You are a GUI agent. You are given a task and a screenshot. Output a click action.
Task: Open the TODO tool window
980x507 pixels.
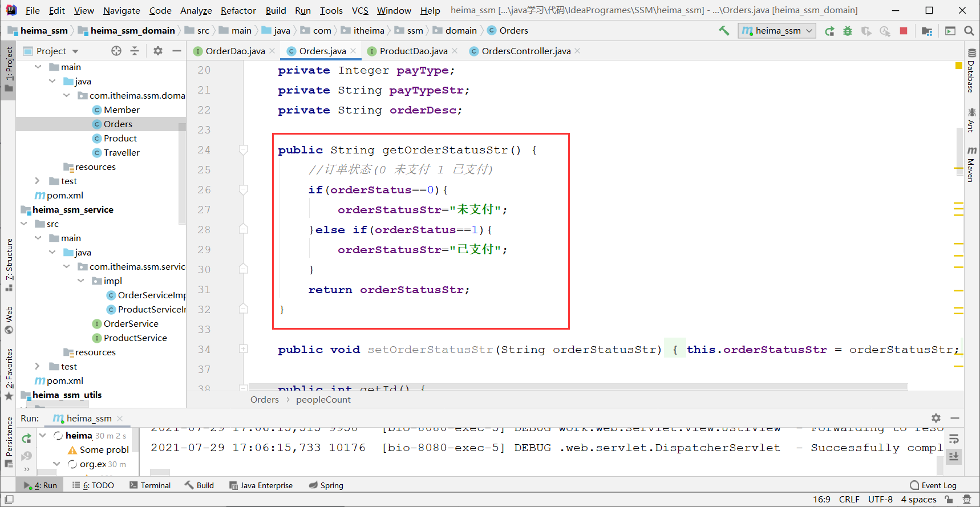[93, 485]
